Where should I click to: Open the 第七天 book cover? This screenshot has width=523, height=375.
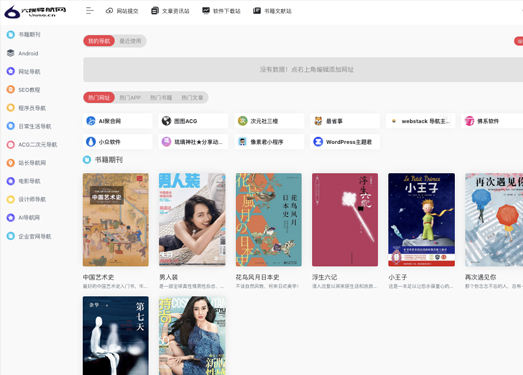(116, 336)
